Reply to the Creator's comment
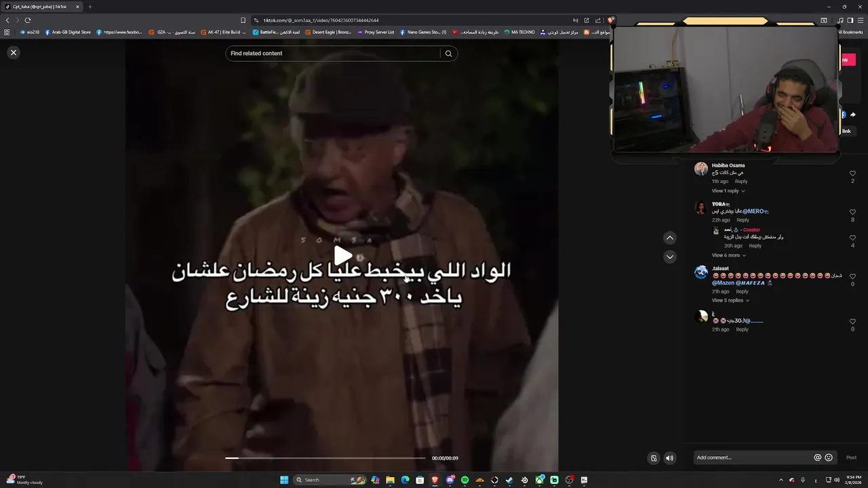This screenshot has height=488, width=868. (755, 246)
